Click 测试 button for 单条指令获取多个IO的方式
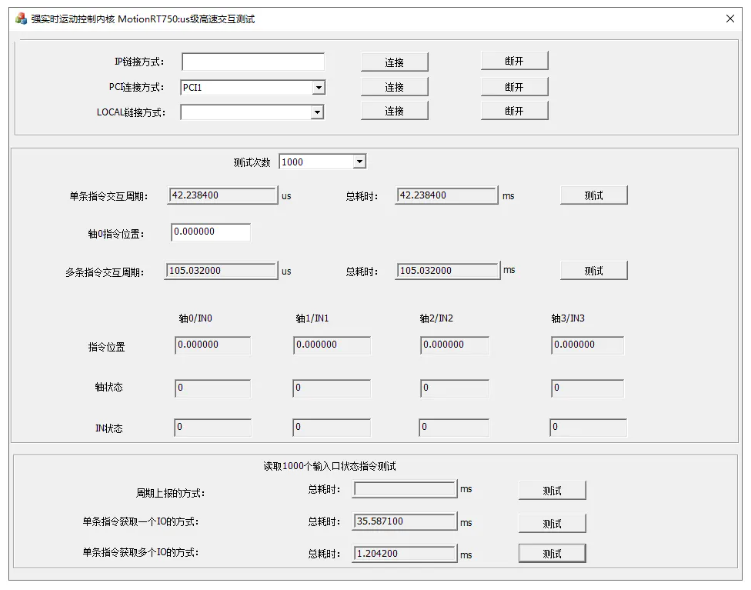Screen dimensions: 751x590 tap(552, 554)
